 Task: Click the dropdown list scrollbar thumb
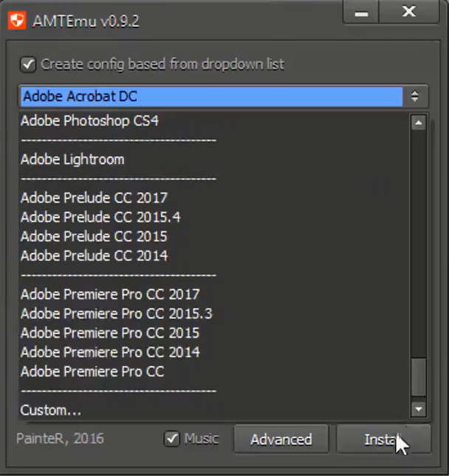pyautogui.click(x=419, y=377)
